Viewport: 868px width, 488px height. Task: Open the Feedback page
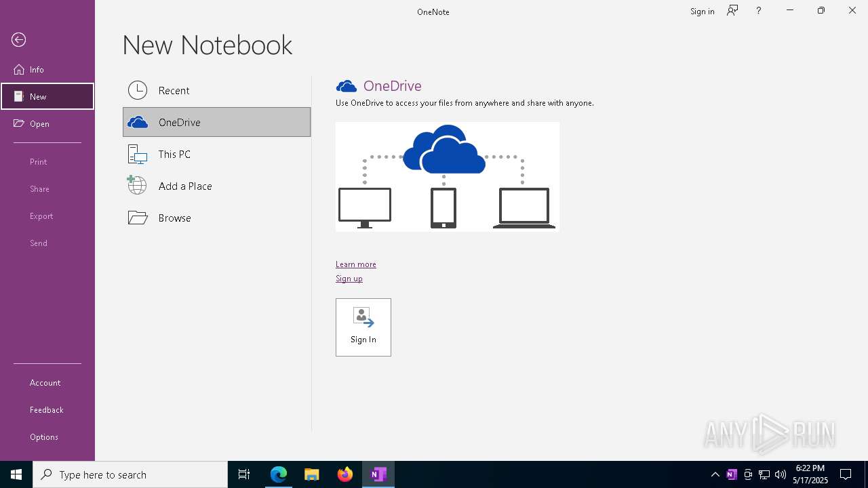47,409
